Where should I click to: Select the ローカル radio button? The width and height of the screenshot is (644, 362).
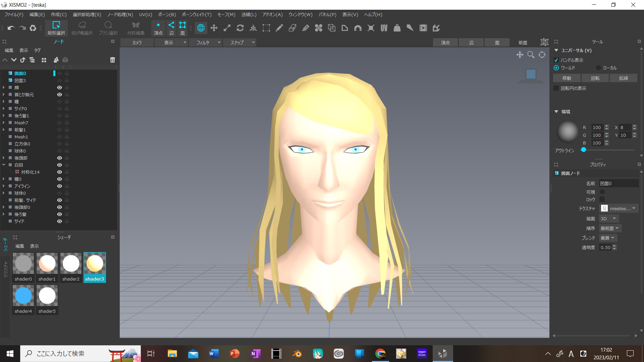[598, 68]
